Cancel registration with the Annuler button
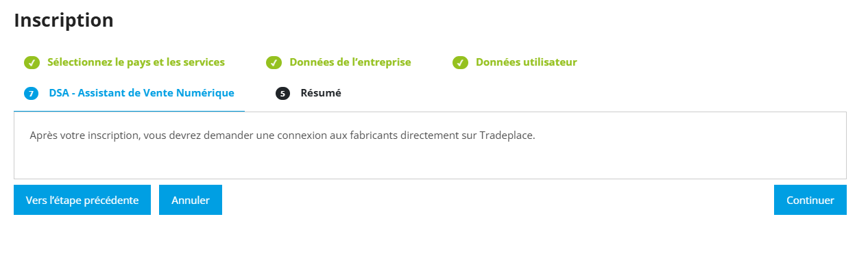The width and height of the screenshot is (868, 258). 191,200
